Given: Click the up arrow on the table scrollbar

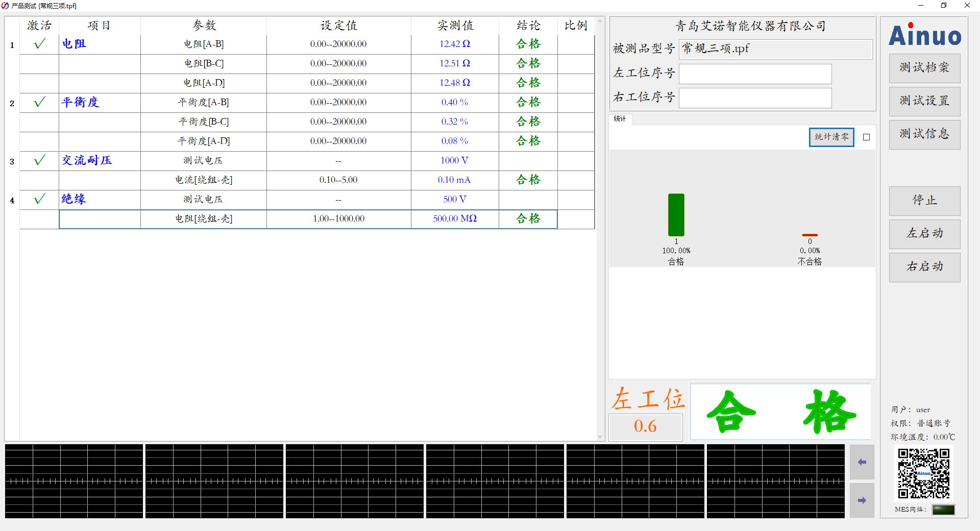Looking at the screenshot, I should (600, 21).
